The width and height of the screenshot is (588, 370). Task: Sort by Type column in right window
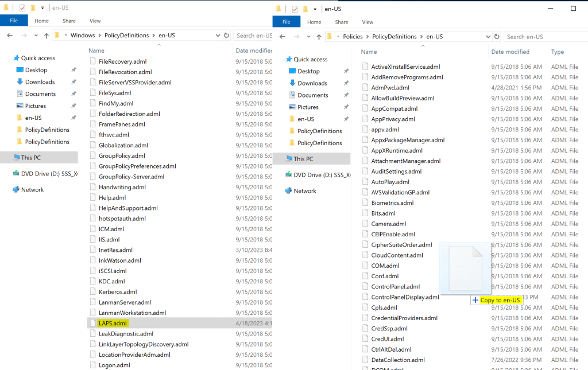click(x=557, y=52)
